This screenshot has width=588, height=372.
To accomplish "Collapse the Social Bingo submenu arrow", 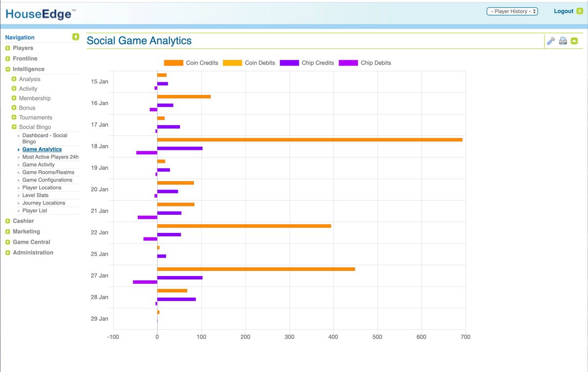I will click(14, 127).
